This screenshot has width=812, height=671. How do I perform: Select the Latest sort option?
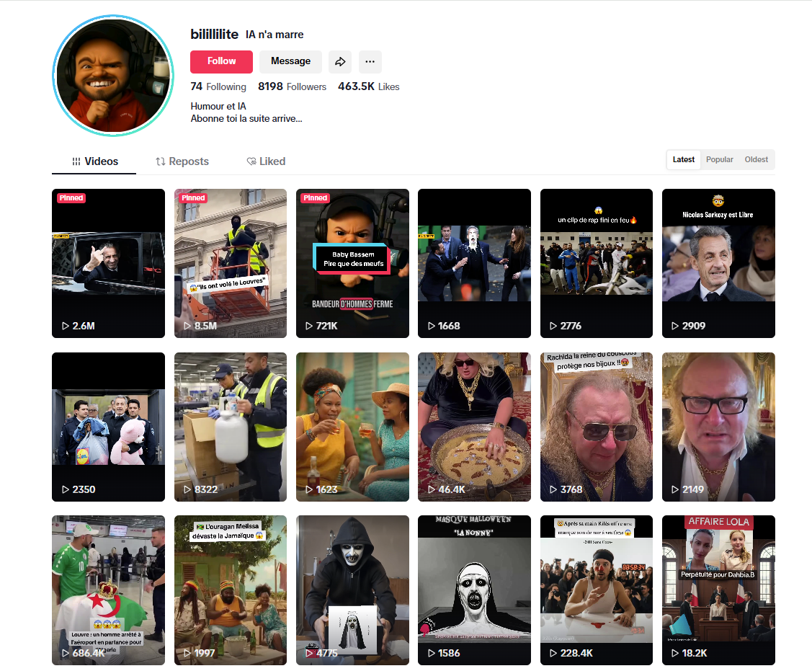(x=684, y=160)
